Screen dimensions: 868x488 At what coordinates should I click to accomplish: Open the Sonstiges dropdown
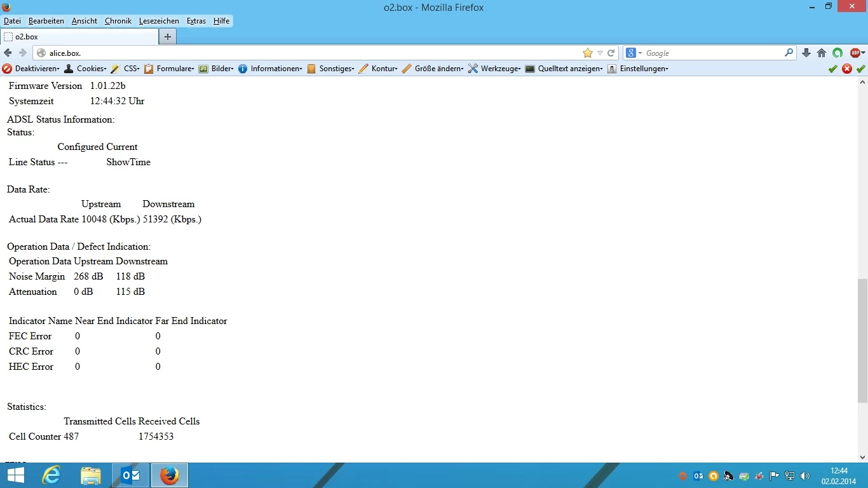pyautogui.click(x=330, y=69)
